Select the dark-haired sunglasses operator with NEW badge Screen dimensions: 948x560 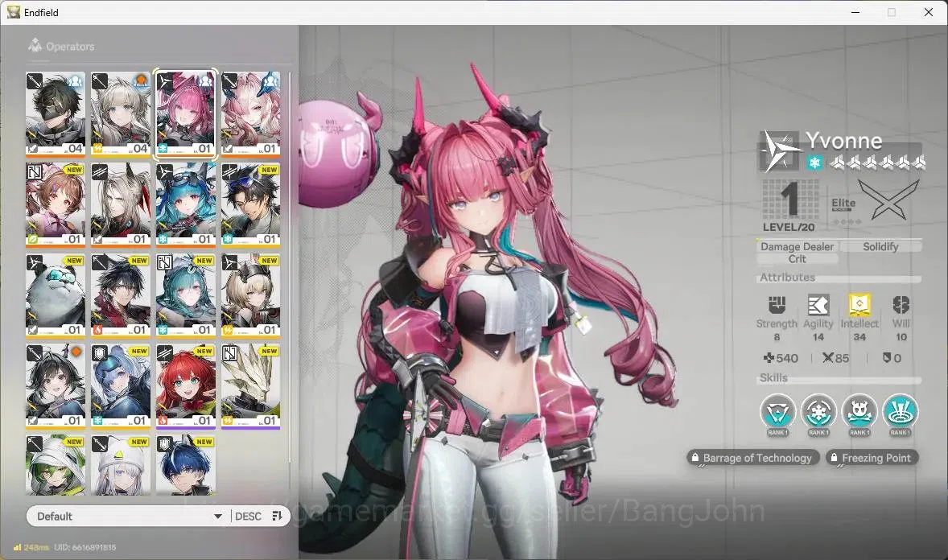pos(251,204)
